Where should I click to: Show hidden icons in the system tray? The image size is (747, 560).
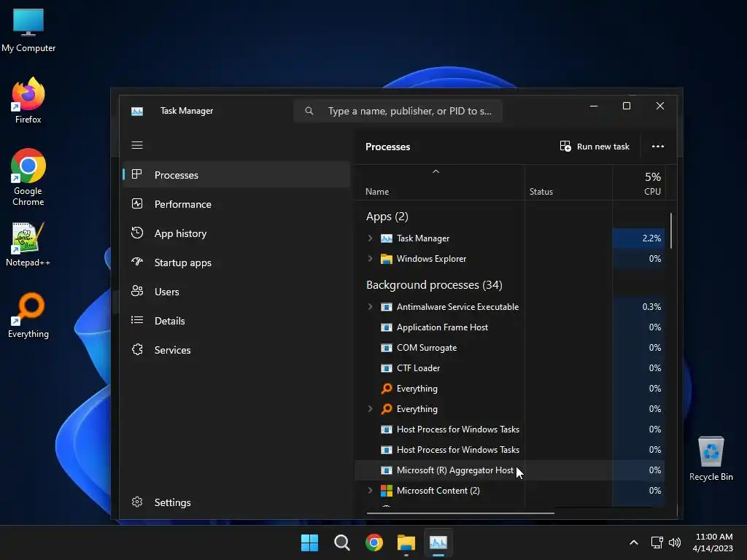pyautogui.click(x=634, y=542)
